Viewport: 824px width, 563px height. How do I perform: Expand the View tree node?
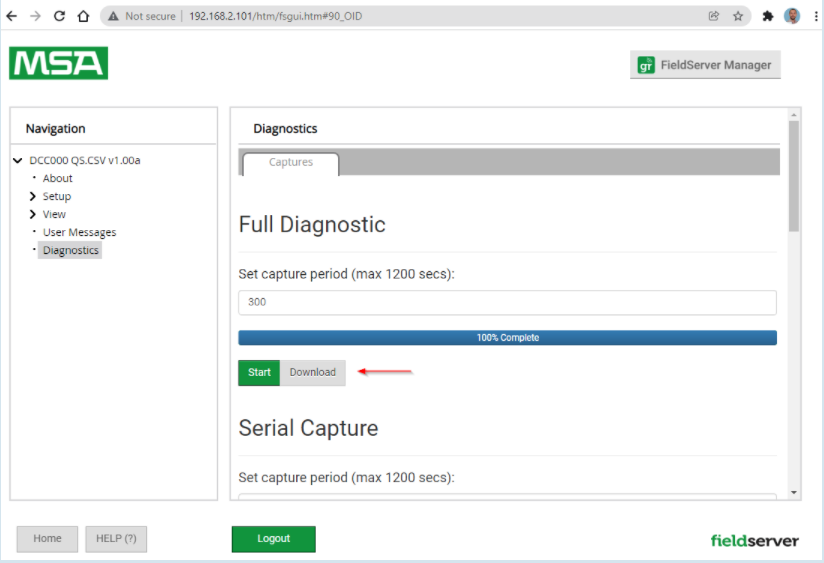click(x=33, y=214)
